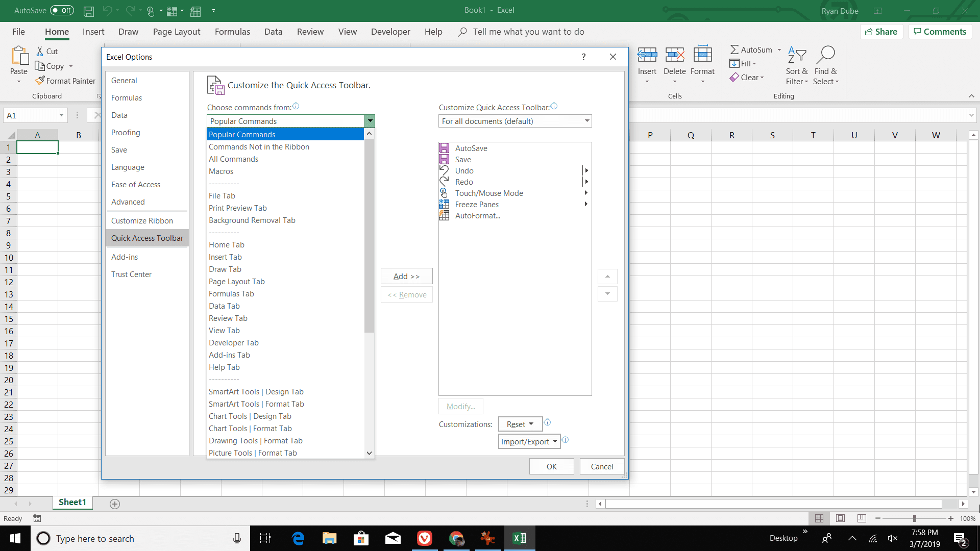Expand the Choose commands from dropdown
The width and height of the screenshot is (980, 551).
click(370, 121)
